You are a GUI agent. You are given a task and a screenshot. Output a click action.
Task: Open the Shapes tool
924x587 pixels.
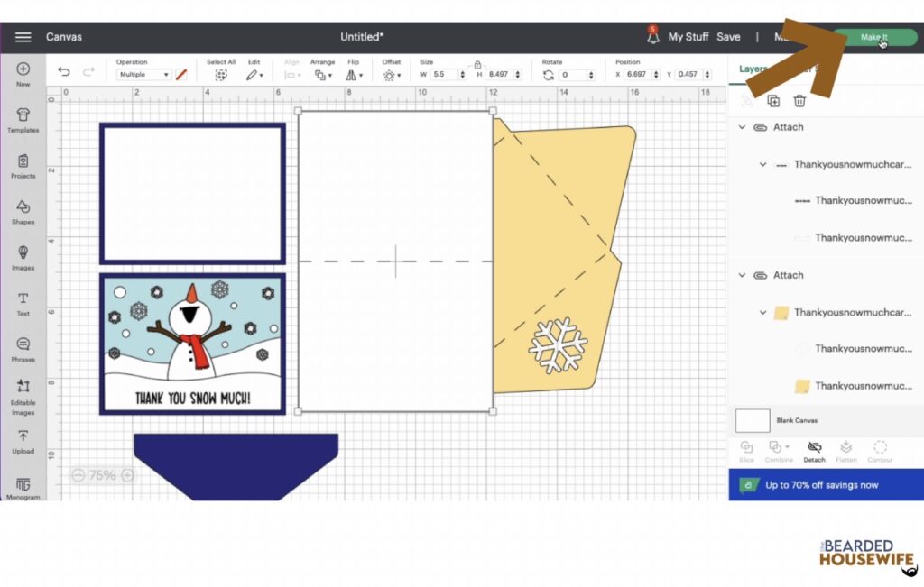[x=23, y=213]
